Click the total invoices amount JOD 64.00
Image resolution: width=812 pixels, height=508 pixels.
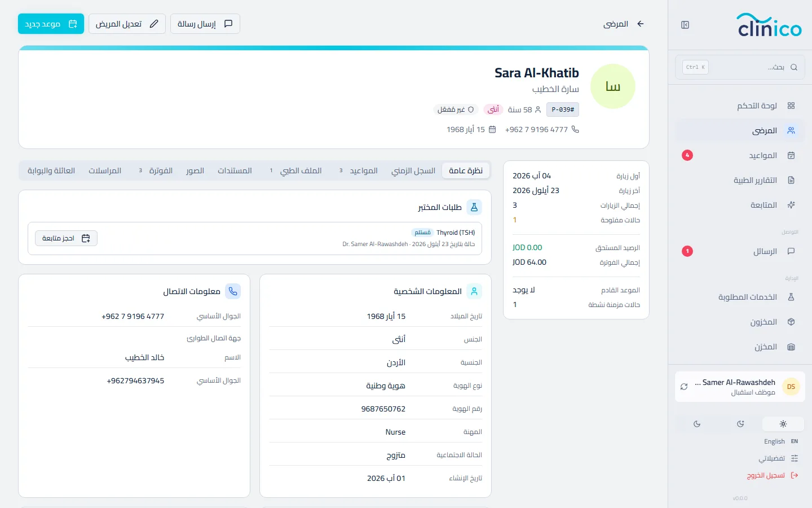[x=529, y=262]
